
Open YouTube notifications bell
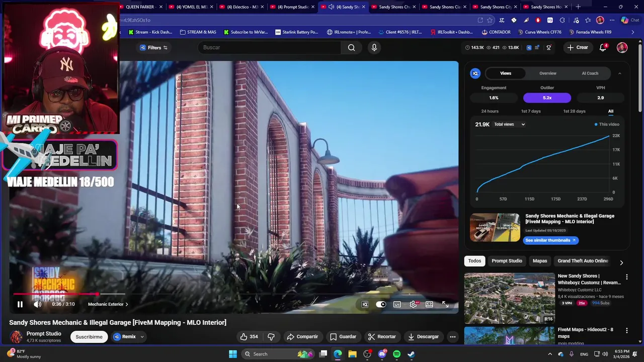(x=603, y=47)
